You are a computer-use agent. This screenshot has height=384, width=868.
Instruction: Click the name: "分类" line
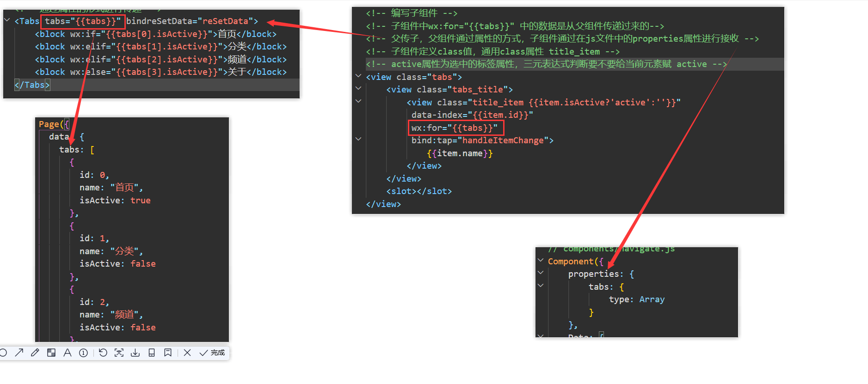tap(111, 251)
